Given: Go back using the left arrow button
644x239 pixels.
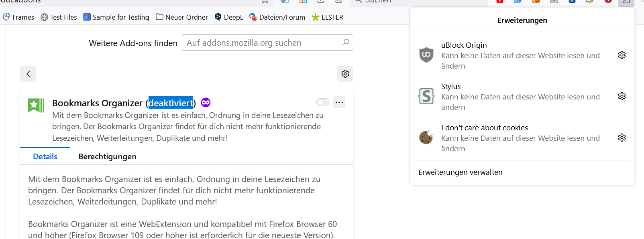Looking at the screenshot, I should 28,74.
